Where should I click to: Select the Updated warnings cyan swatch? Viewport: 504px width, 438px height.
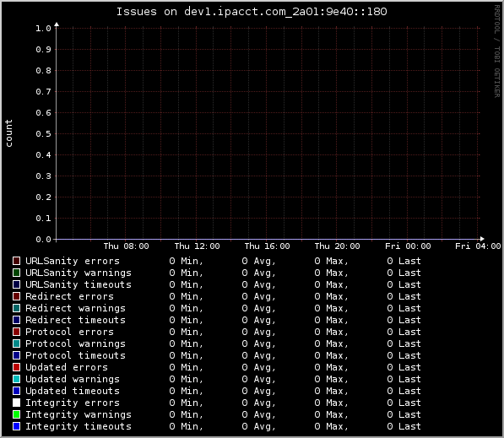(16, 379)
